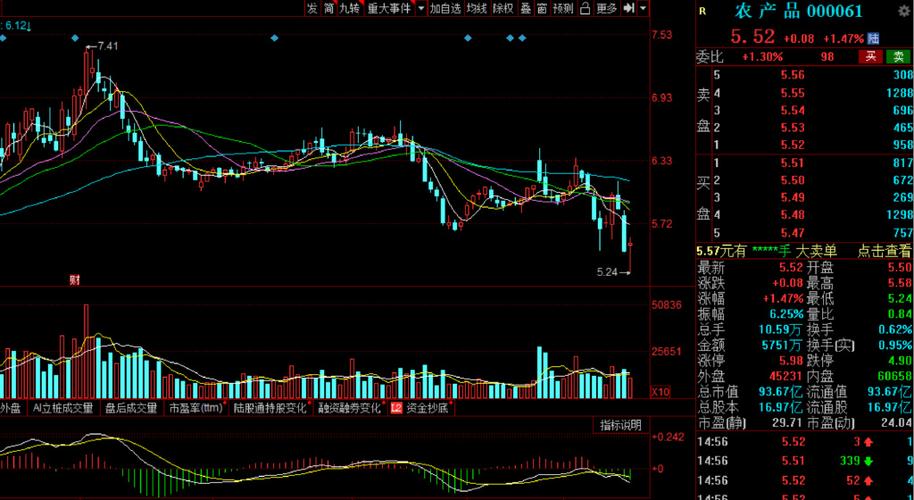Click the first blue diamond event marker
914x500 pixels.
[3, 38]
